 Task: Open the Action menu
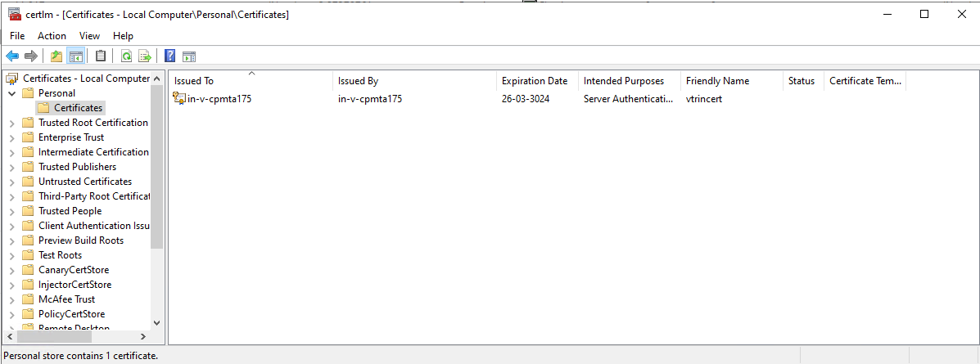tap(52, 36)
